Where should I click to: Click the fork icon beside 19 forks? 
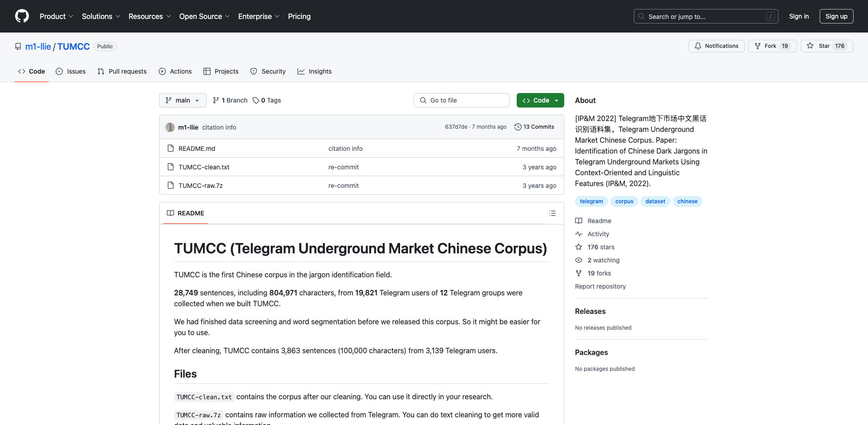579,273
